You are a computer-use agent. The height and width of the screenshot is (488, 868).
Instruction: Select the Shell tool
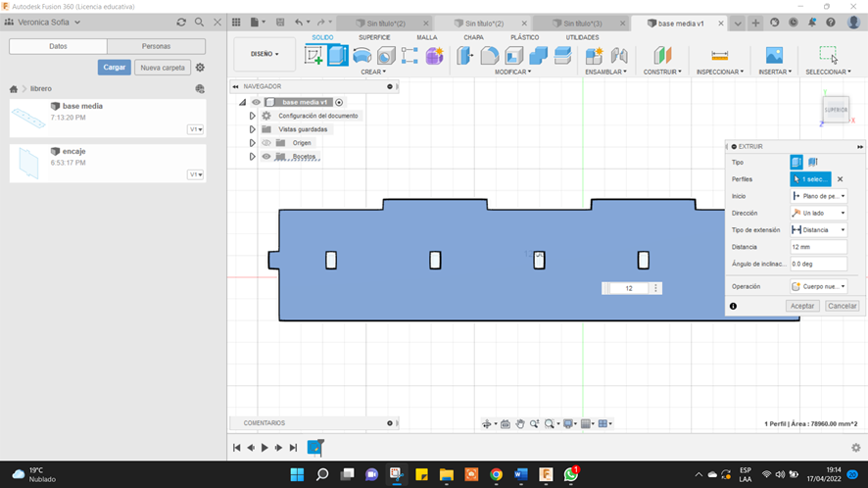(513, 56)
